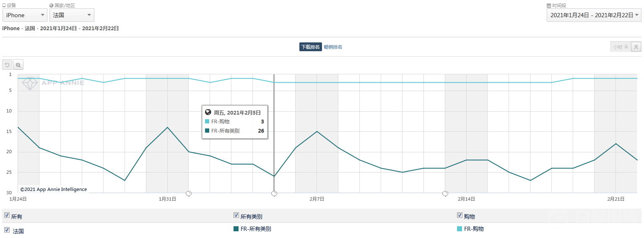Open the iPhone device dropdown
Image resolution: width=644 pixels, height=238 pixels.
(25, 15)
